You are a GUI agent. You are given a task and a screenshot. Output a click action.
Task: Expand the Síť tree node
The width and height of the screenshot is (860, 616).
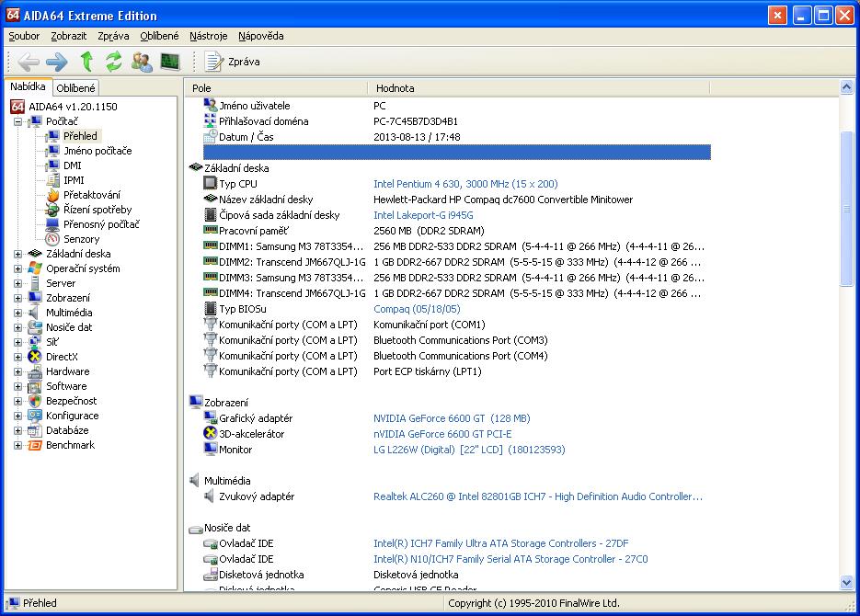tap(18, 343)
